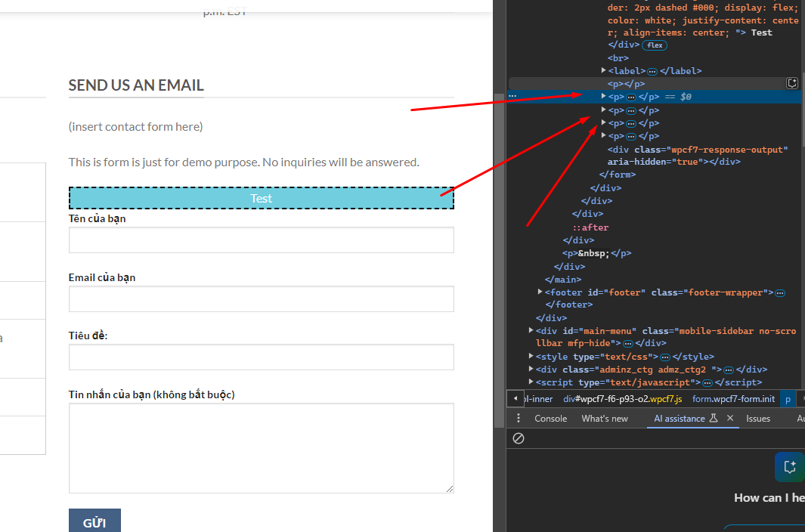The width and height of the screenshot is (805, 532).
Task: Switch to the Console drawer tab
Action: [x=550, y=419]
